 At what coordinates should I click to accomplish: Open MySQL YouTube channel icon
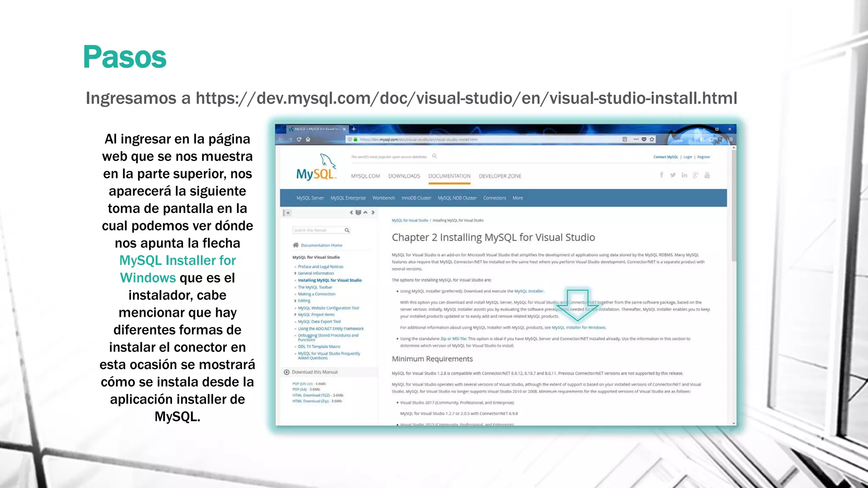click(x=707, y=175)
